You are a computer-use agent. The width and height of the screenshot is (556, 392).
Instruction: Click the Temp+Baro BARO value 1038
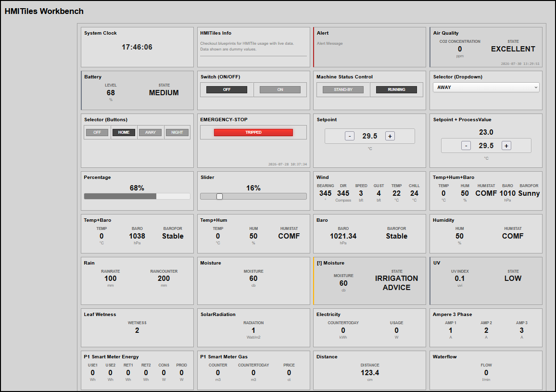coord(137,236)
